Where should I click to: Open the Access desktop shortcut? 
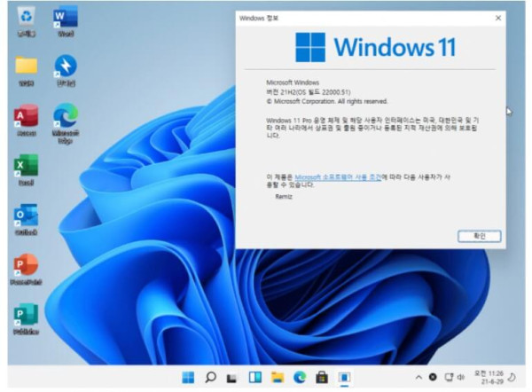click(26, 122)
